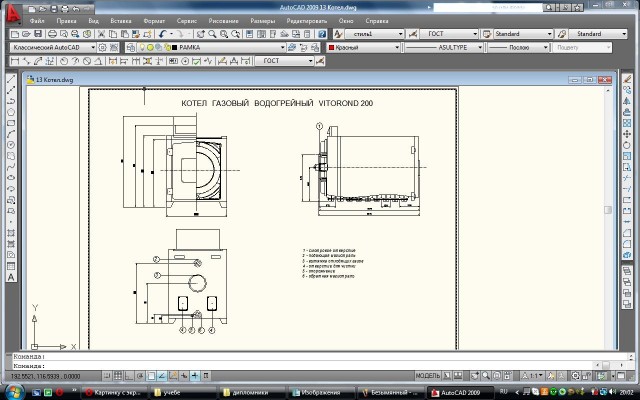The width and height of the screenshot is (640, 400).
Task: Open the Вставка menu
Action: pyautogui.click(x=121, y=21)
